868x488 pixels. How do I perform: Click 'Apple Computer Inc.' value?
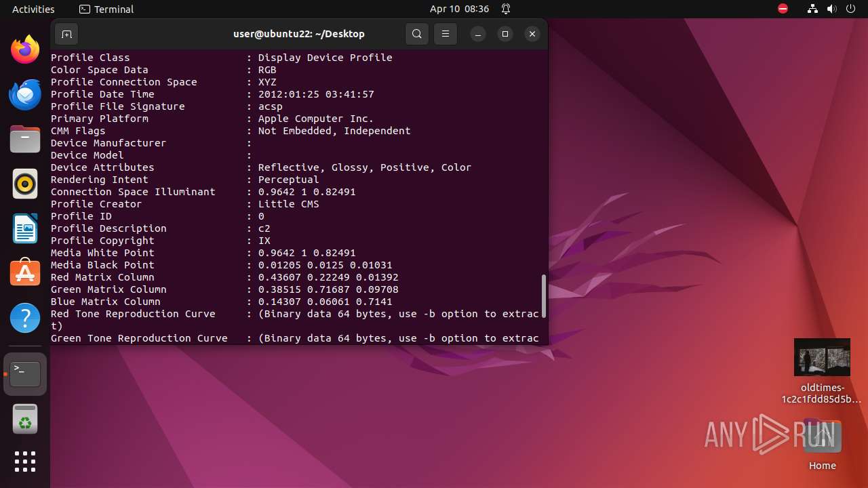pos(316,119)
